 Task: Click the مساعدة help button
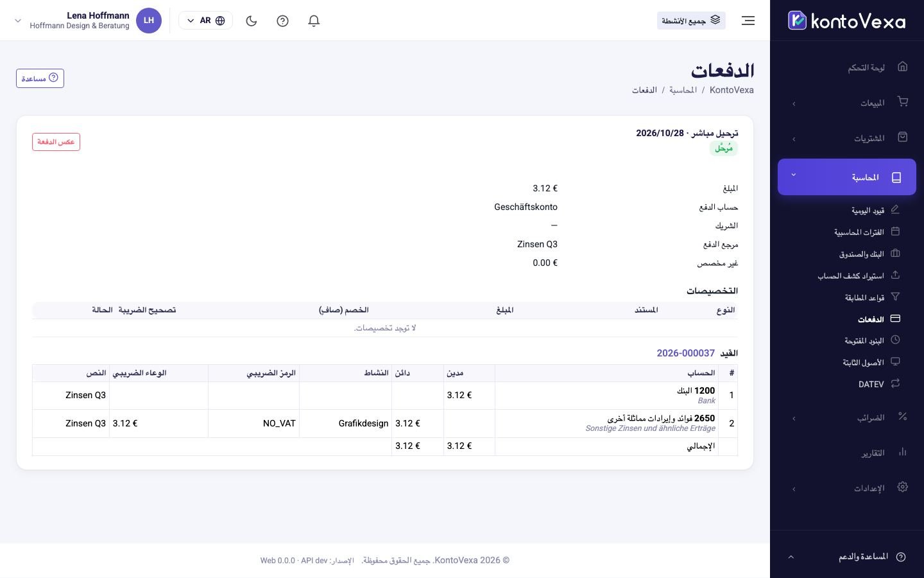click(x=40, y=78)
